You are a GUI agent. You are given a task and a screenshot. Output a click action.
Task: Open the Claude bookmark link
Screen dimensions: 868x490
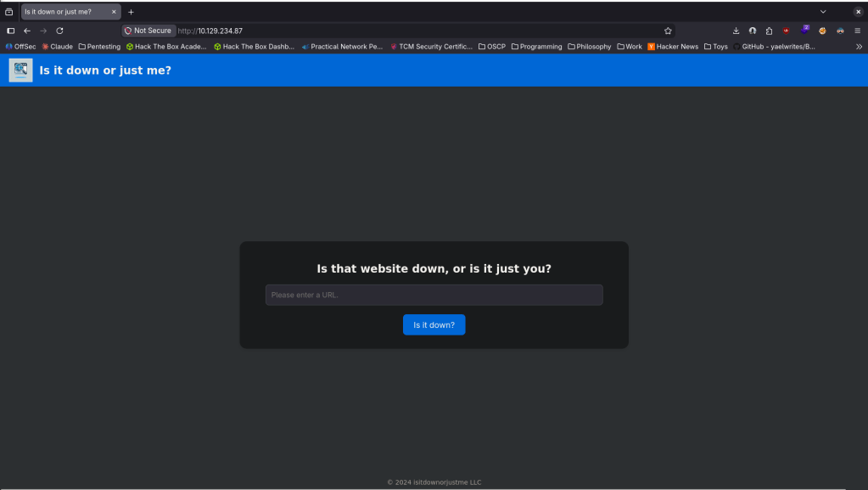(x=57, y=47)
